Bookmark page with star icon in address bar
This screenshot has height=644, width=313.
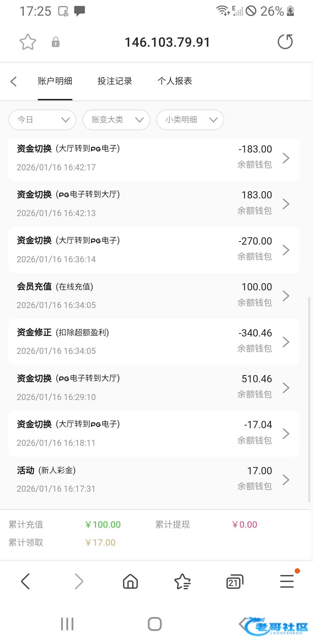tap(28, 42)
